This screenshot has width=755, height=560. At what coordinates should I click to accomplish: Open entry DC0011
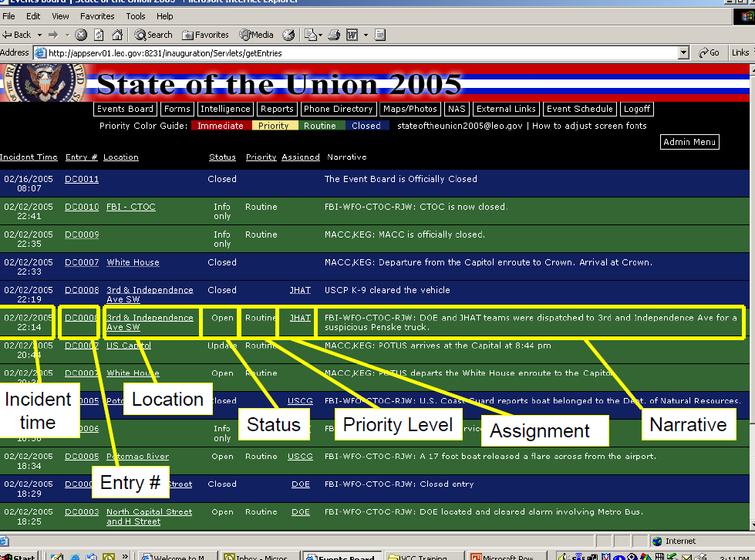(81, 178)
